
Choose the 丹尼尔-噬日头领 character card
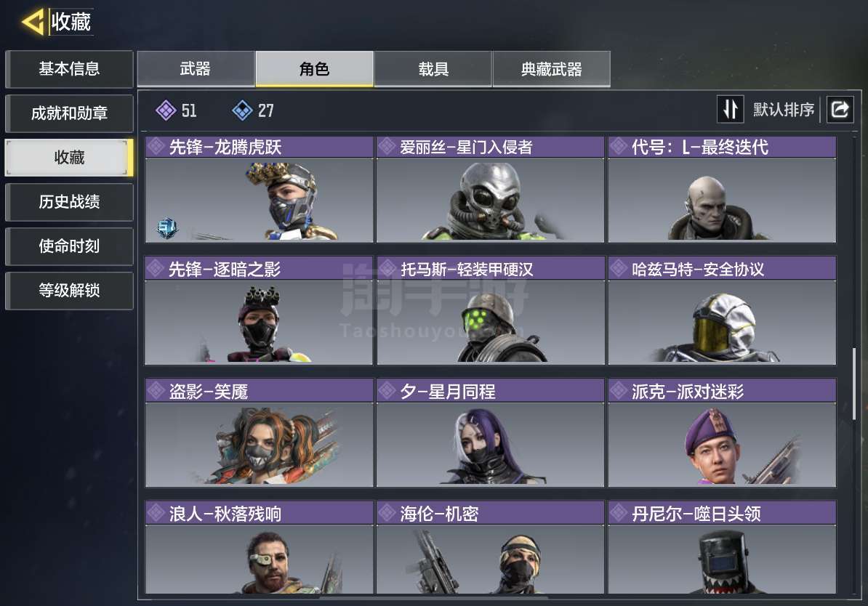(722, 547)
